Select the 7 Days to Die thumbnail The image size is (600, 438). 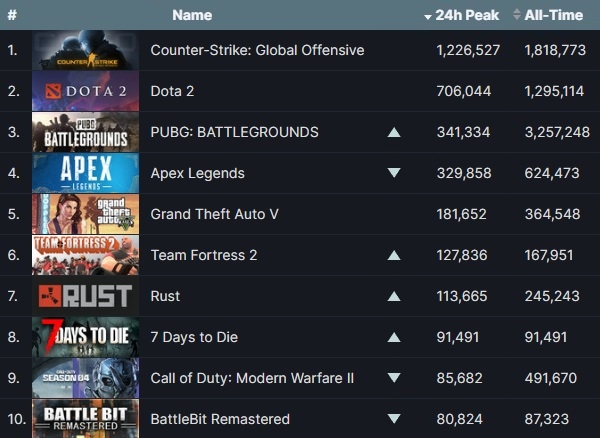(84, 337)
